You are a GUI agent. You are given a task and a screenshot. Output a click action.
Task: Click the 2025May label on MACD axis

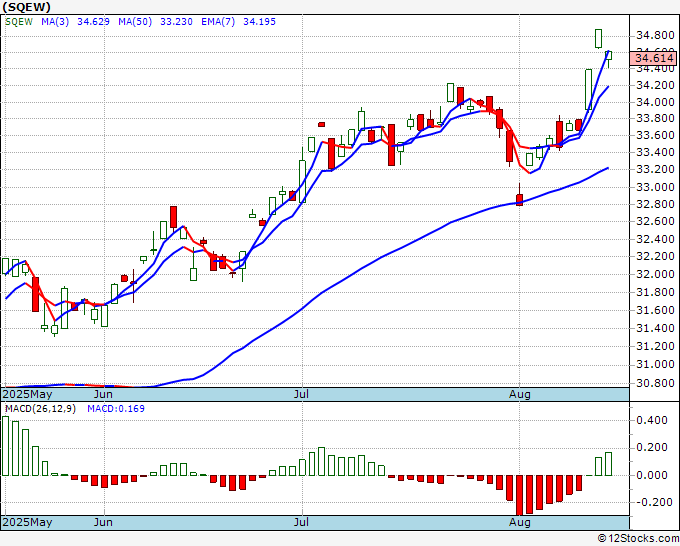tap(28, 522)
